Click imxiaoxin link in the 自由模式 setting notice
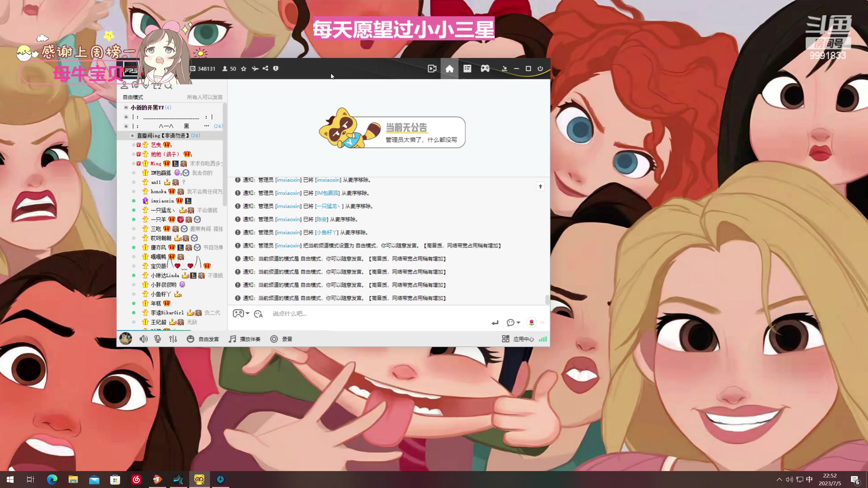This screenshot has width=868, height=488. point(288,245)
